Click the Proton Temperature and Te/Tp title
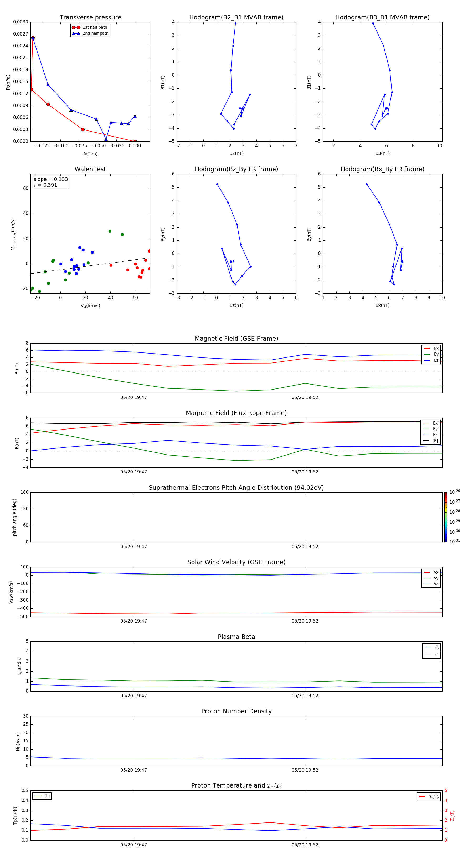Screen dimensions: 473x868 pyautogui.click(x=236, y=786)
